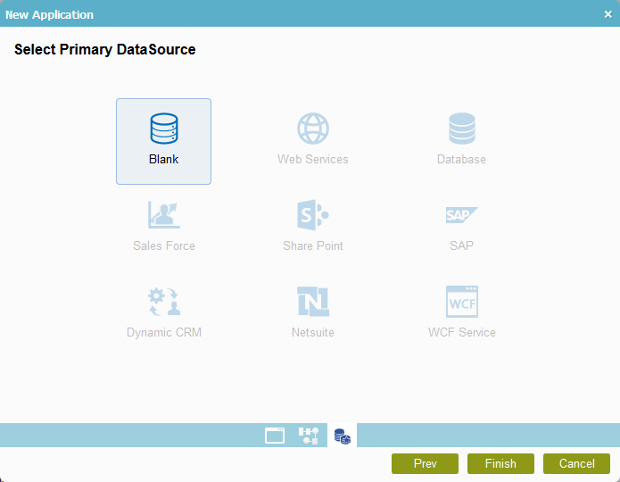620x482 pixels.
Task: Select the WCF Service window icon
Action: coord(462,301)
